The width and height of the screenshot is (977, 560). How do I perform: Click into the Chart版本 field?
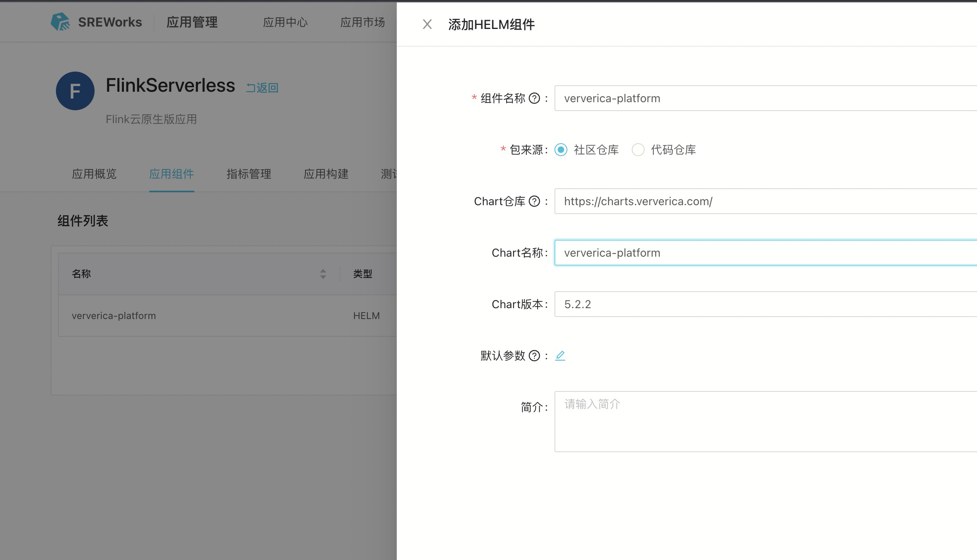coord(765,304)
